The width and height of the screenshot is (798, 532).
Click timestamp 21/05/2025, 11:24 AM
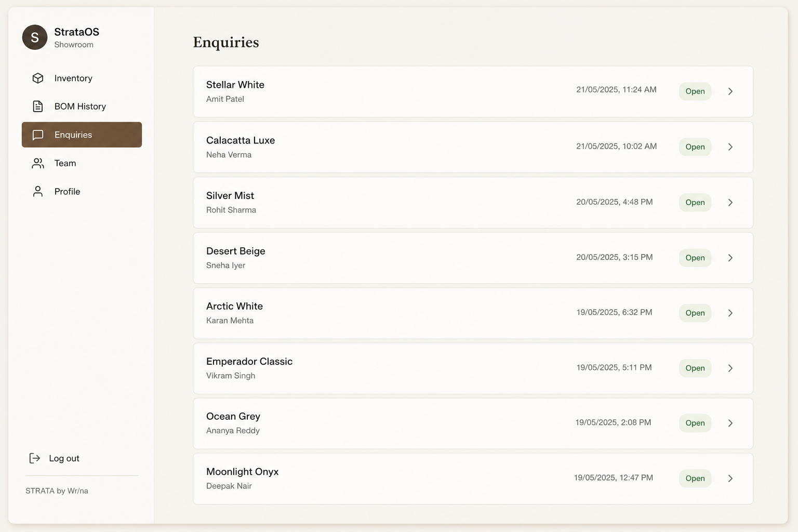pyautogui.click(x=616, y=90)
